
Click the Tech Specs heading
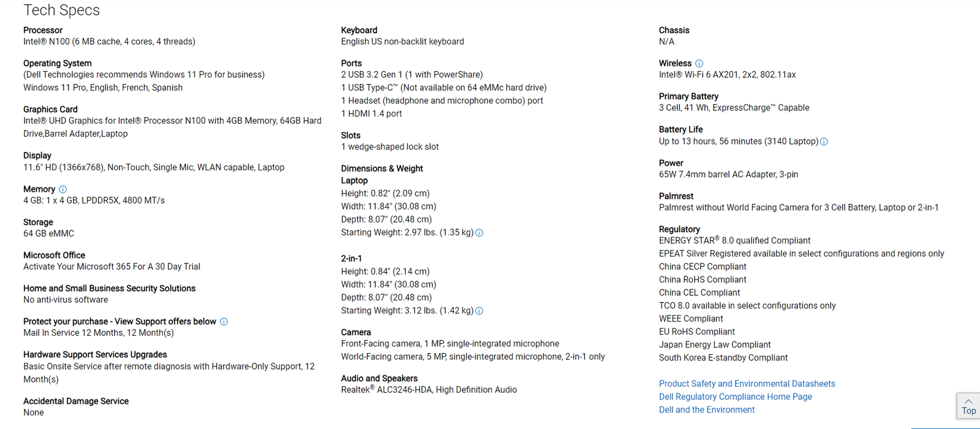61,10
